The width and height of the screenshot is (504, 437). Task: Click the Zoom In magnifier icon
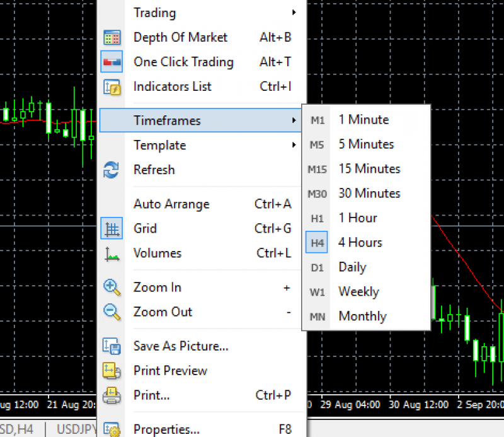pyautogui.click(x=112, y=288)
